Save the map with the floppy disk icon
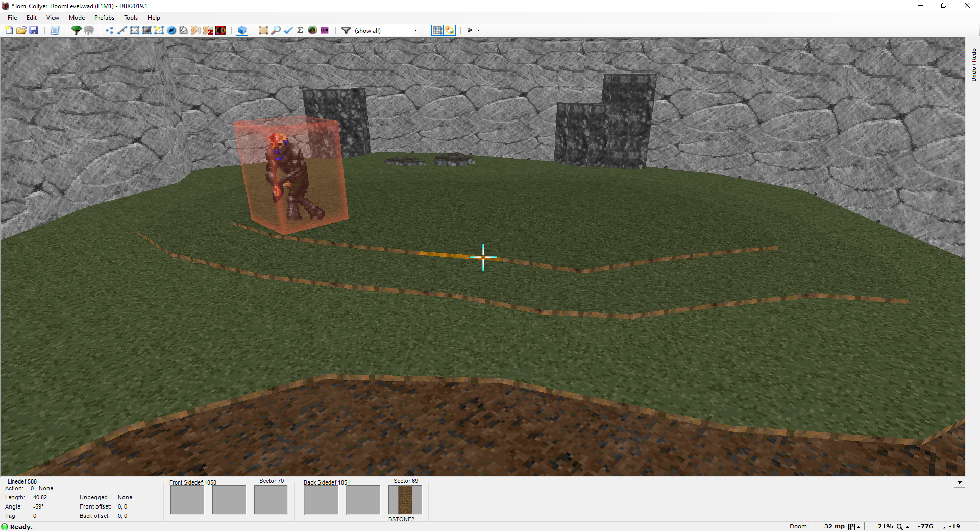Viewport: 980px width, 531px height. 34,30
